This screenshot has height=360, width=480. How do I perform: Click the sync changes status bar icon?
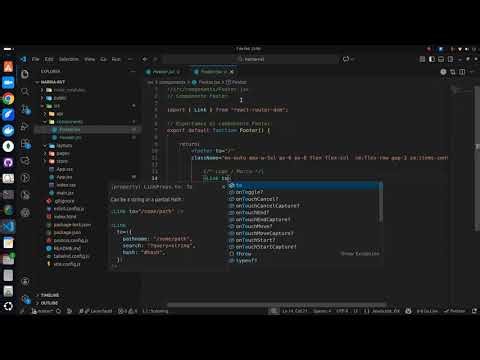point(59,311)
